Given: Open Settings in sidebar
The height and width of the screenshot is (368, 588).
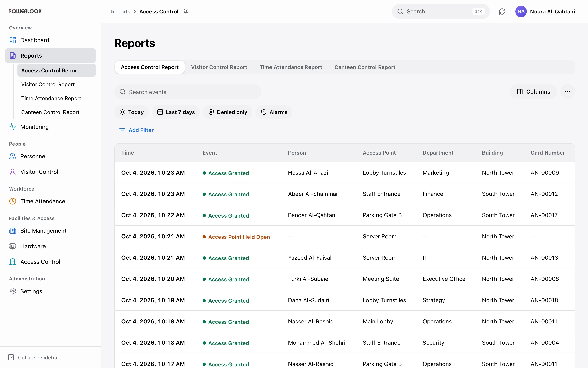Looking at the screenshot, I should 50,291.
